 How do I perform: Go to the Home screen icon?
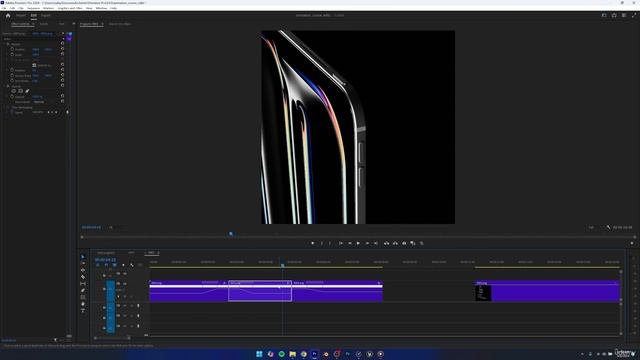(8, 16)
